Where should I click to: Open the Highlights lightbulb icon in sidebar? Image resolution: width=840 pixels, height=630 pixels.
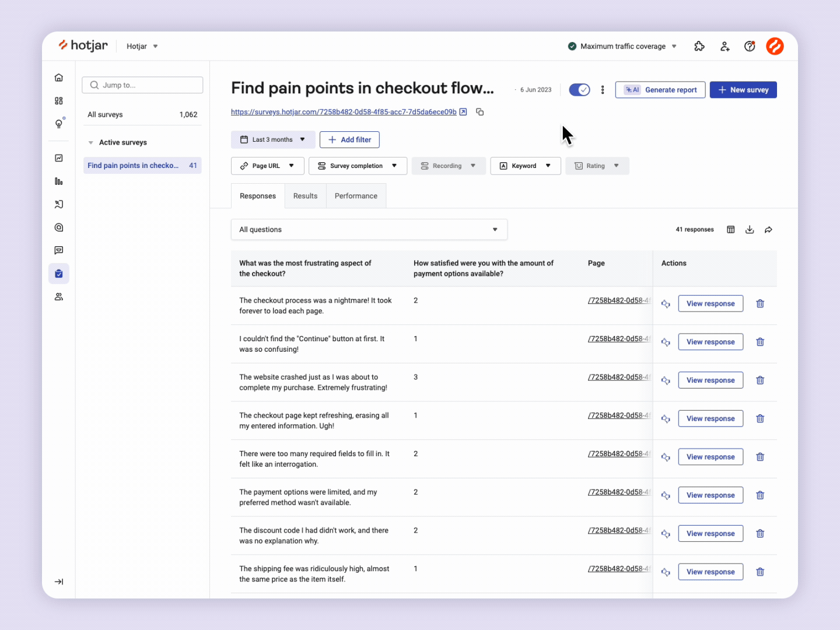59,124
